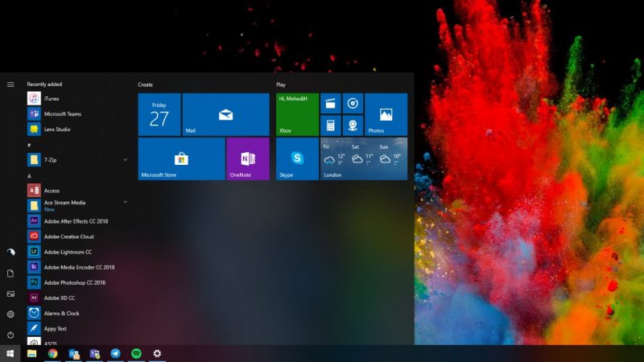Open Settings from the Start sidebar
Screen dimensions: 644x362
10,315
